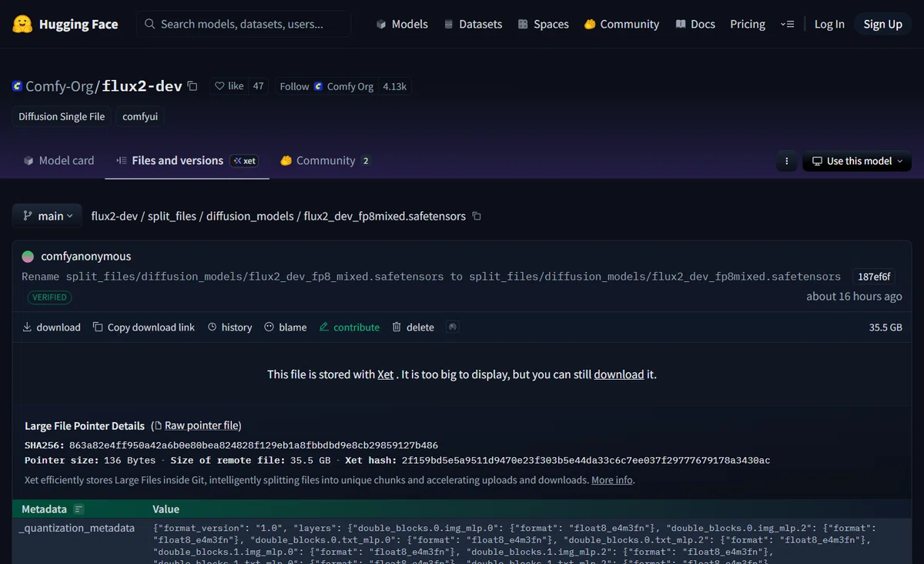Copy the model name to clipboard
Screen dimensions: 924x564
point(192,86)
